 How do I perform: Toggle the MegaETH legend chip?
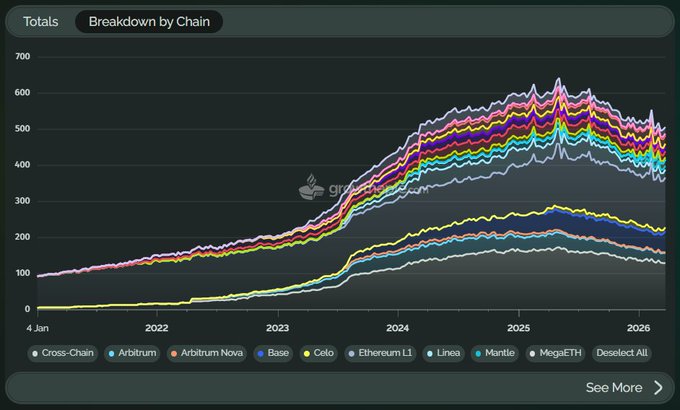click(x=555, y=353)
